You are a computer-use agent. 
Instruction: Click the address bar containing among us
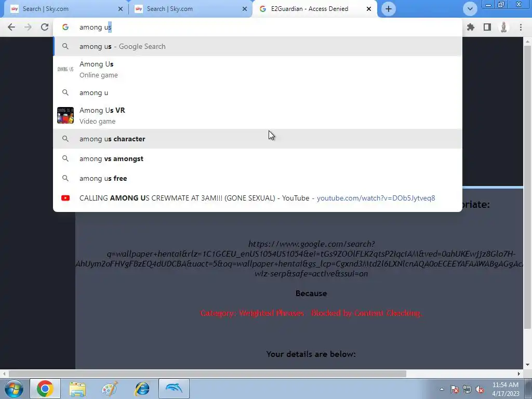click(x=258, y=27)
